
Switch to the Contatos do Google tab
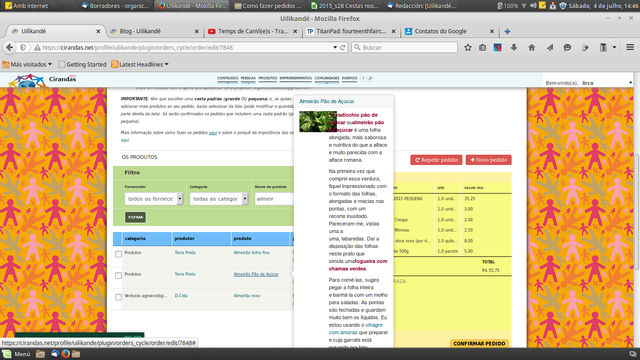pyautogui.click(x=449, y=31)
